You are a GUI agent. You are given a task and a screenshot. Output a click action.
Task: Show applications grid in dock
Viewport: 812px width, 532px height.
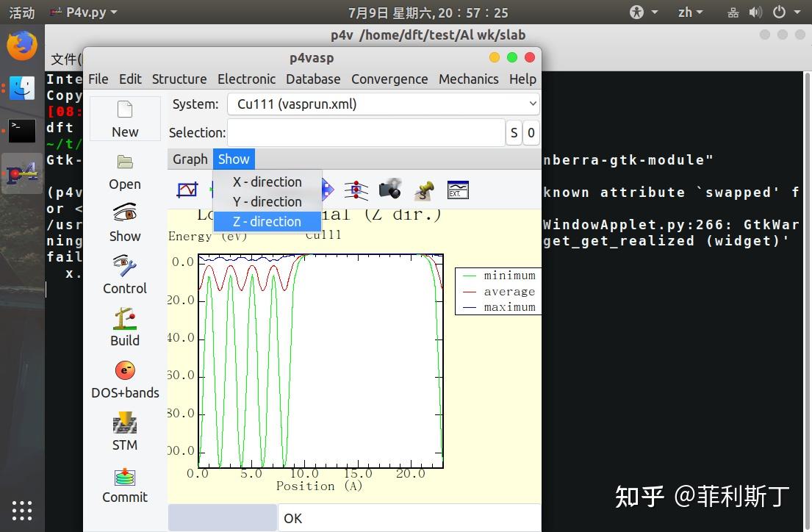coord(22,511)
